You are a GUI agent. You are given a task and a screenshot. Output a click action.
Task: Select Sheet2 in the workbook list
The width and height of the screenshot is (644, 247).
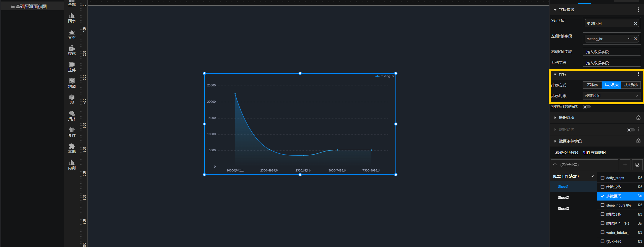coord(563,197)
